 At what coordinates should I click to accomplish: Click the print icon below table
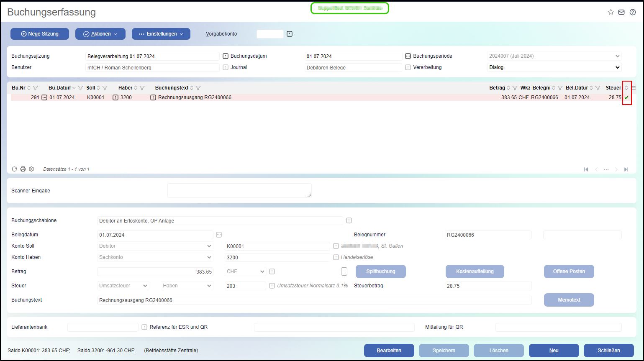pyautogui.click(x=23, y=169)
